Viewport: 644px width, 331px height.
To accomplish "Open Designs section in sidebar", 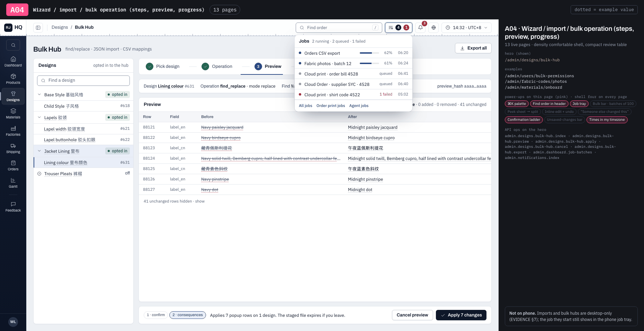I will click(13, 96).
